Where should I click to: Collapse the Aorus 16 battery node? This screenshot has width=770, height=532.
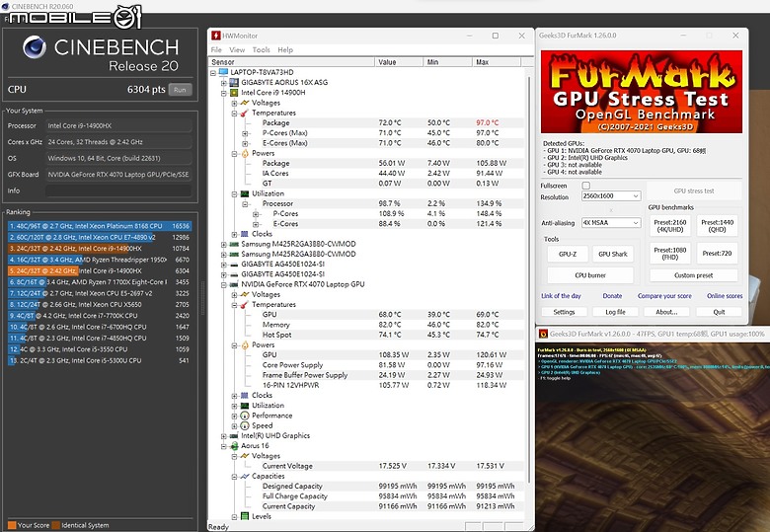[x=224, y=446]
